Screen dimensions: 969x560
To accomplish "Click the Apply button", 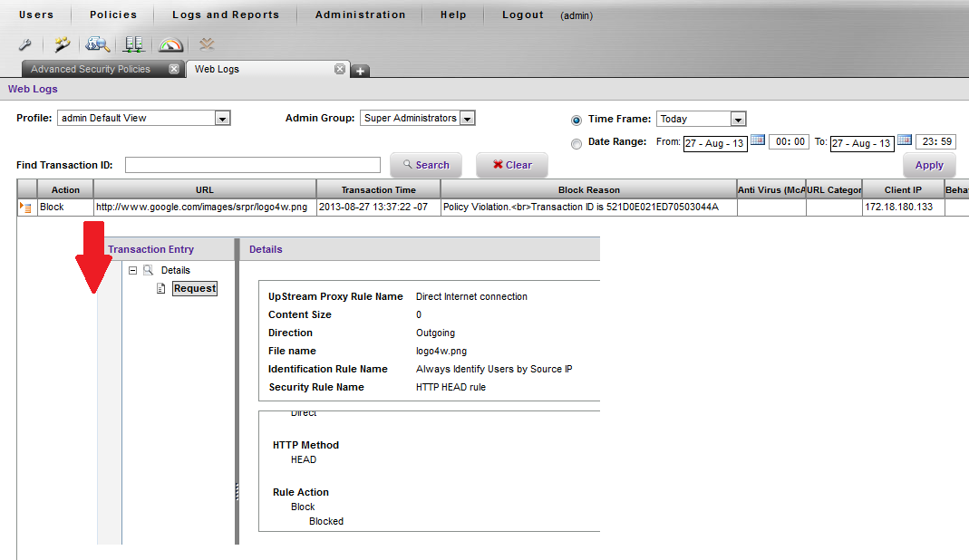I will (929, 165).
